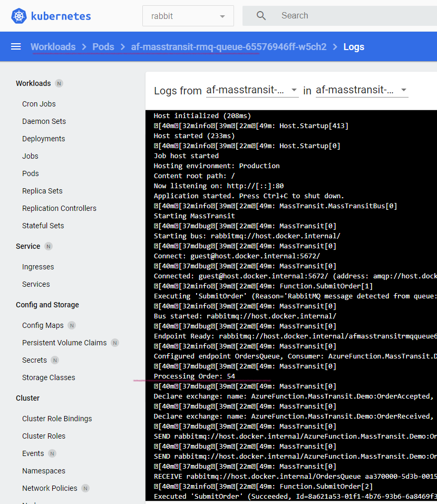This screenshot has width=437, height=504.
Task: Open Cluster sidebar section
Action: coord(27,398)
